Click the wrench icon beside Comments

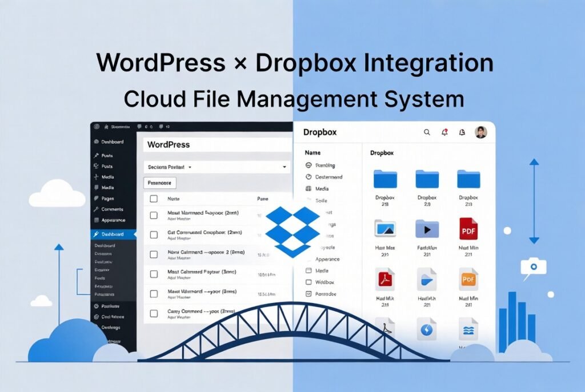(x=96, y=209)
